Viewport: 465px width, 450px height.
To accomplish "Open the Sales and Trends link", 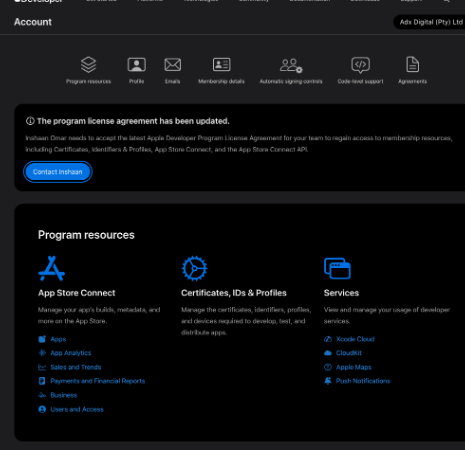I will click(x=76, y=367).
